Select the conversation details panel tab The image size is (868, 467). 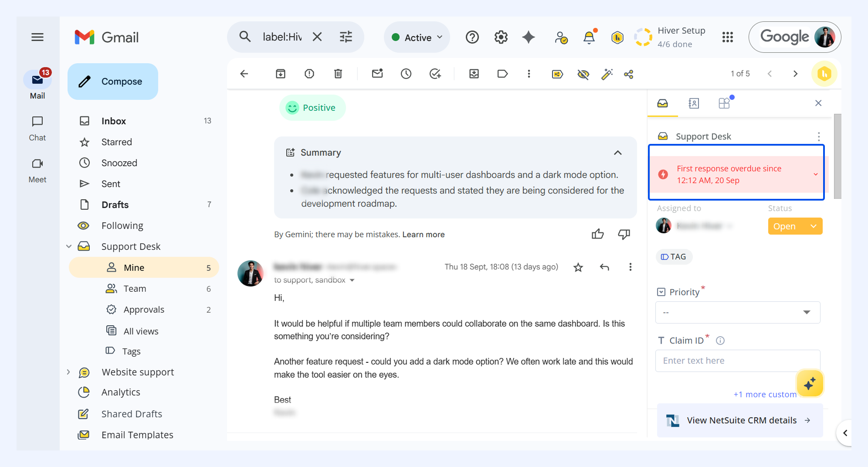pyautogui.click(x=663, y=103)
